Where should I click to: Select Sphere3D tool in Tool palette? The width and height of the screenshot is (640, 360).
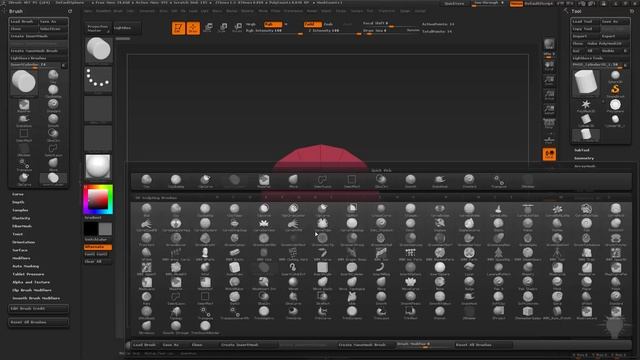tap(615, 76)
